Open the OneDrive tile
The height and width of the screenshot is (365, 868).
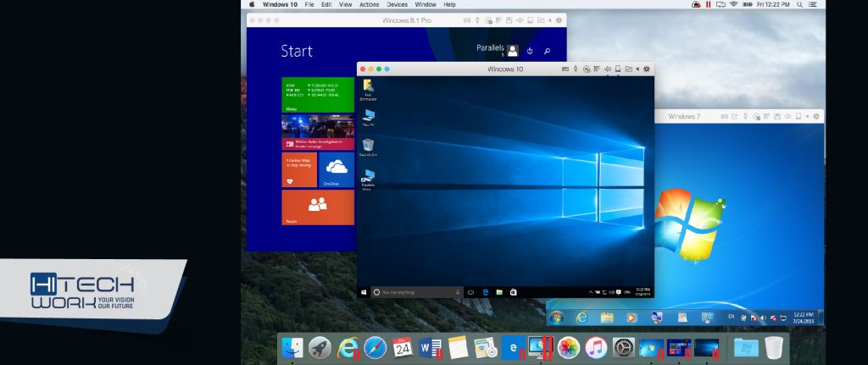coord(337,169)
